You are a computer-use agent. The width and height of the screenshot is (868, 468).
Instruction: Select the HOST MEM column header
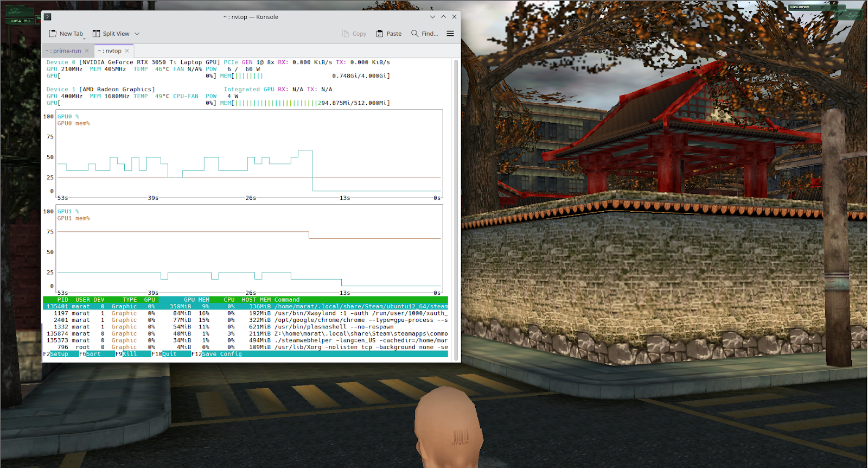coord(257,300)
